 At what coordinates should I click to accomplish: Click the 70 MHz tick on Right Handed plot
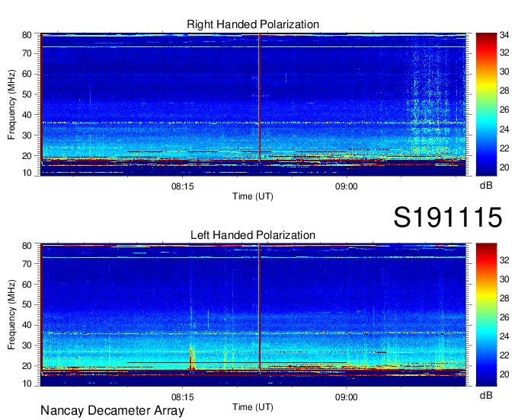click(x=27, y=53)
